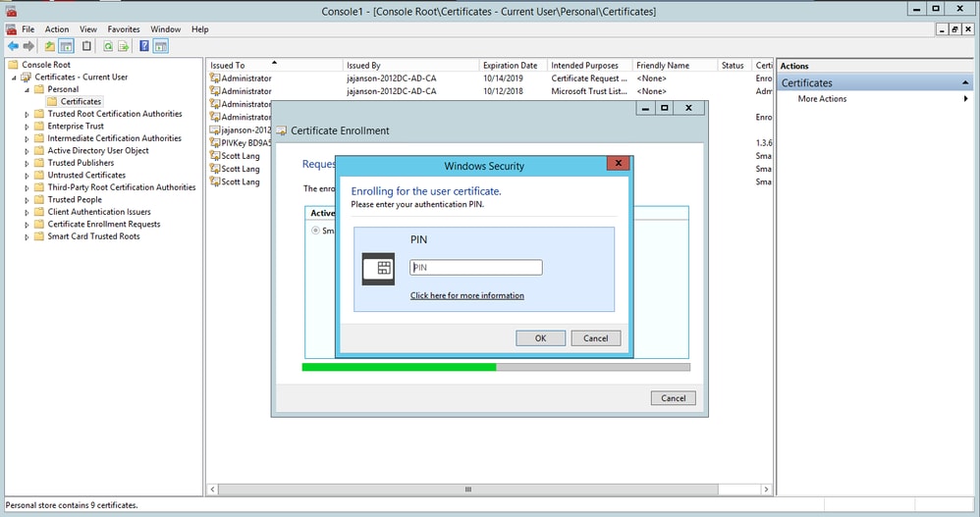The height and width of the screenshot is (517, 980).
Task: Click the Console Root folder icon
Action: [13, 65]
